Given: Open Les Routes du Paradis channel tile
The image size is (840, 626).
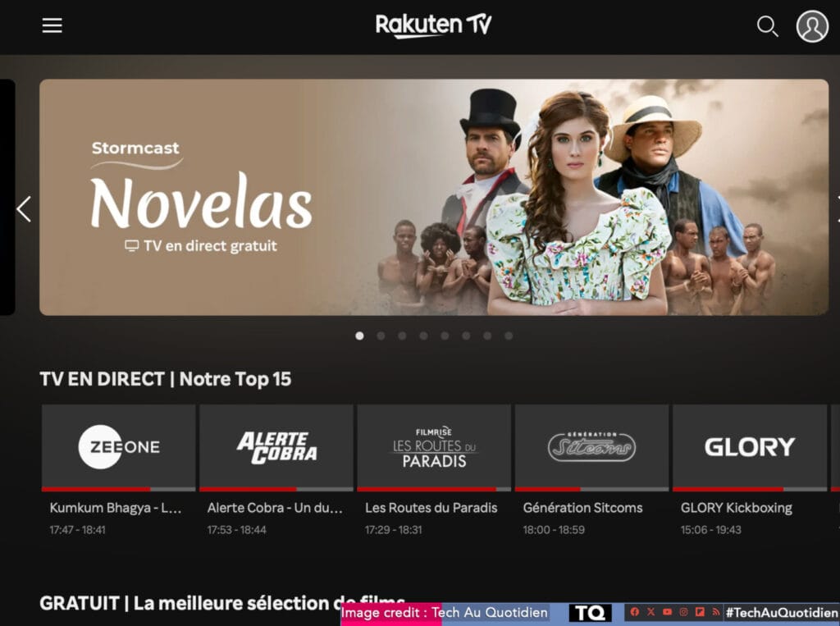Looking at the screenshot, I should click(434, 446).
